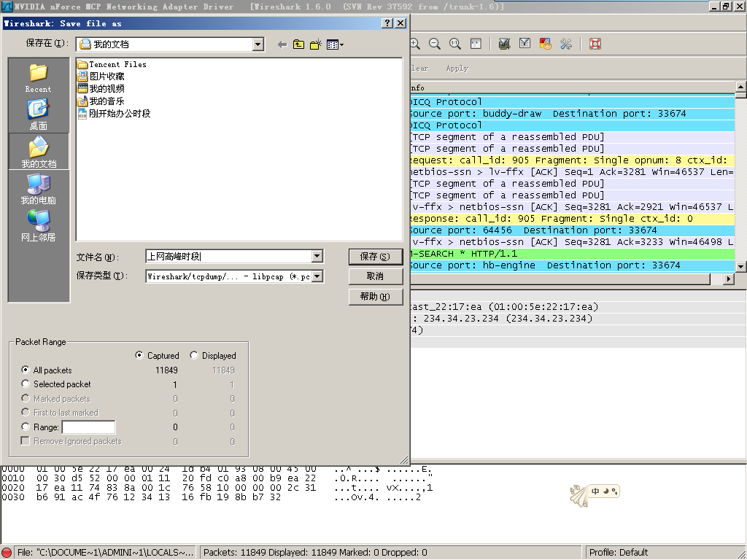Choose the All packets radio button

pyautogui.click(x=26, y=370)
